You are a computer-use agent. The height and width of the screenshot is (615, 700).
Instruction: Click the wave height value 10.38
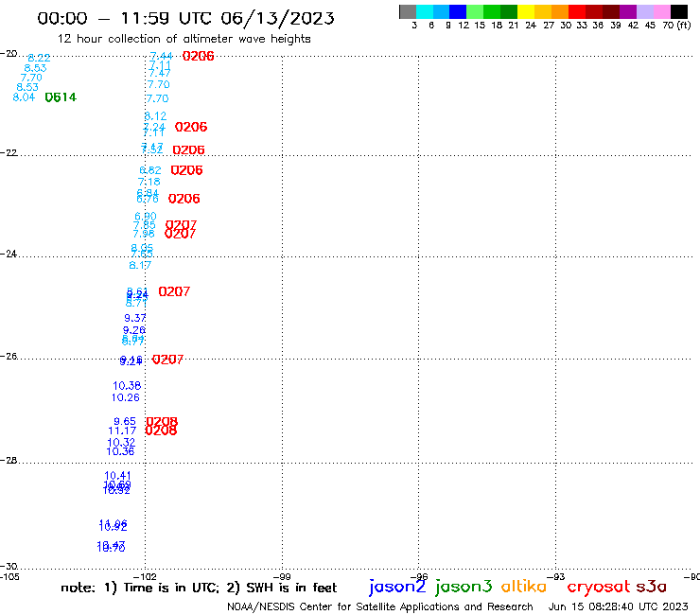tap(127, 385)
